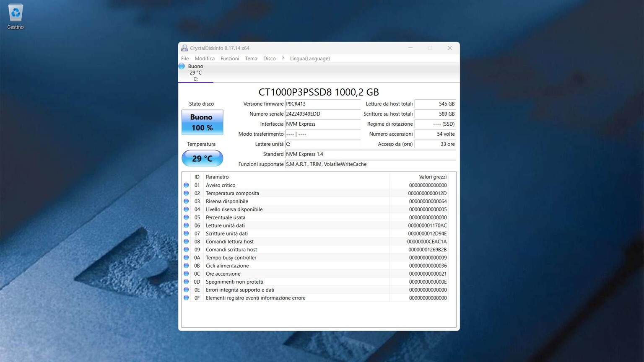Click status icon for Elementi registro eventi
This screenshot has height=362, width=644.
186,298
